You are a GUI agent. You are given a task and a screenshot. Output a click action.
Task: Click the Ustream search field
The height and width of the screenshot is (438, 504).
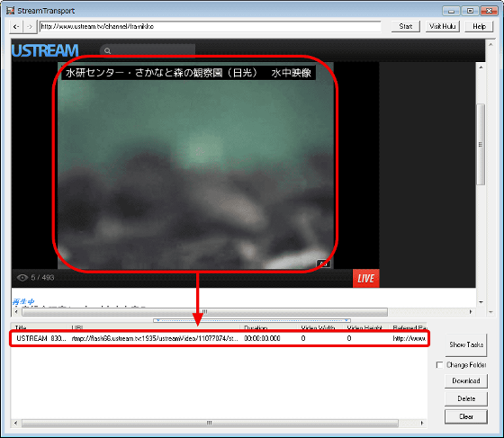(148, 50)
